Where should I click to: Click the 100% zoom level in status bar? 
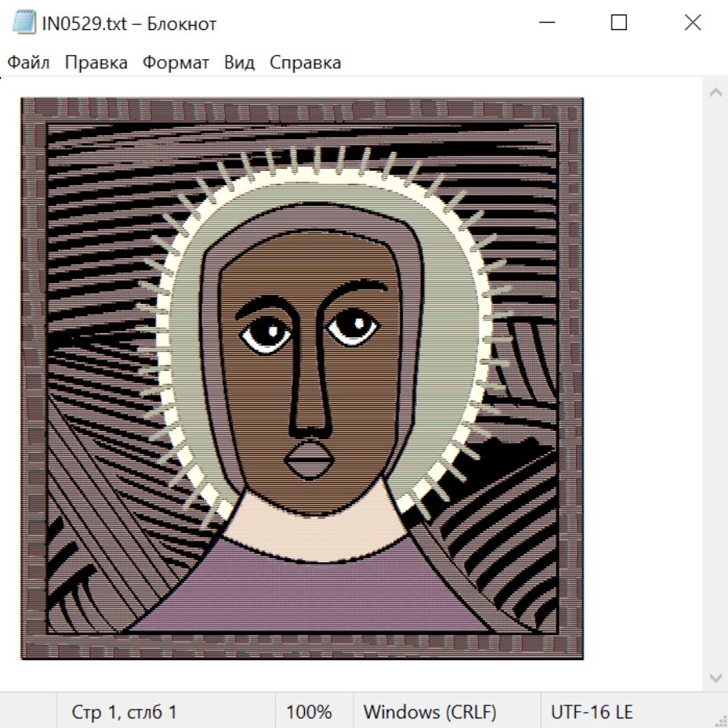tap(309, 712)
